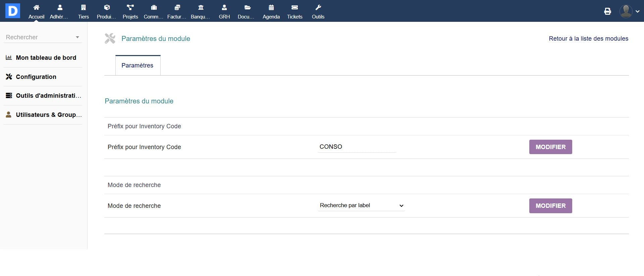Open the Tiers building icon
644x276 pixels.
[x=84, y=8]
